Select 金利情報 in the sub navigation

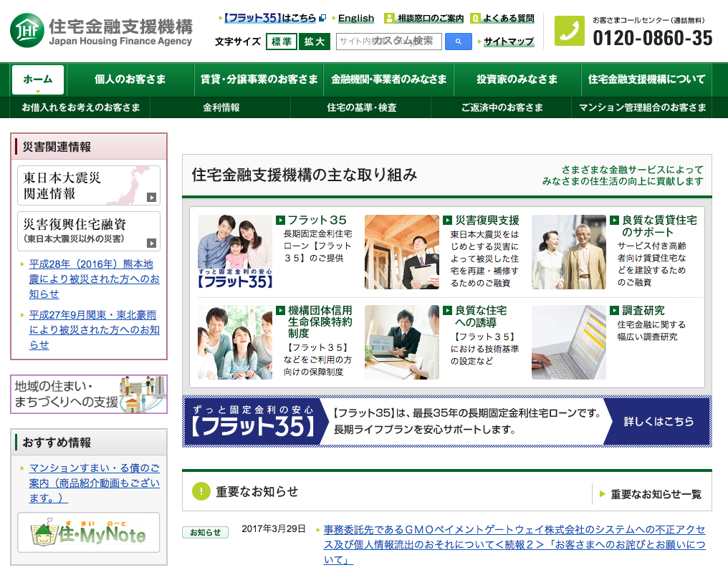[221, 107]
